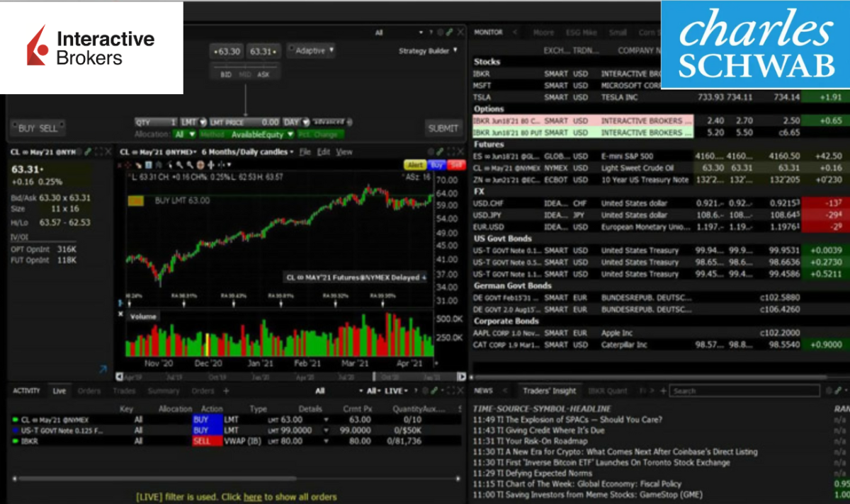Click the round orange globe icon in chart toolbar
The height and width of the screenshot is (504, 850).
(x=200, y=165)
